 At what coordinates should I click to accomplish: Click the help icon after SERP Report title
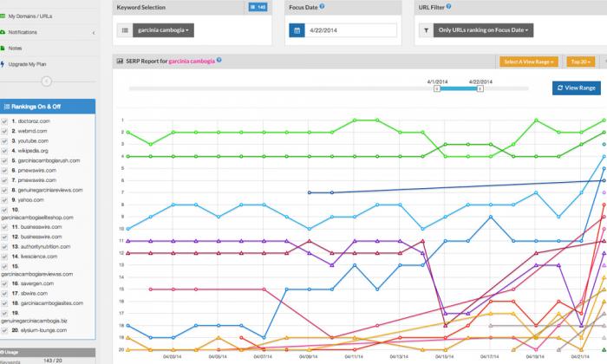pos(219,60)
